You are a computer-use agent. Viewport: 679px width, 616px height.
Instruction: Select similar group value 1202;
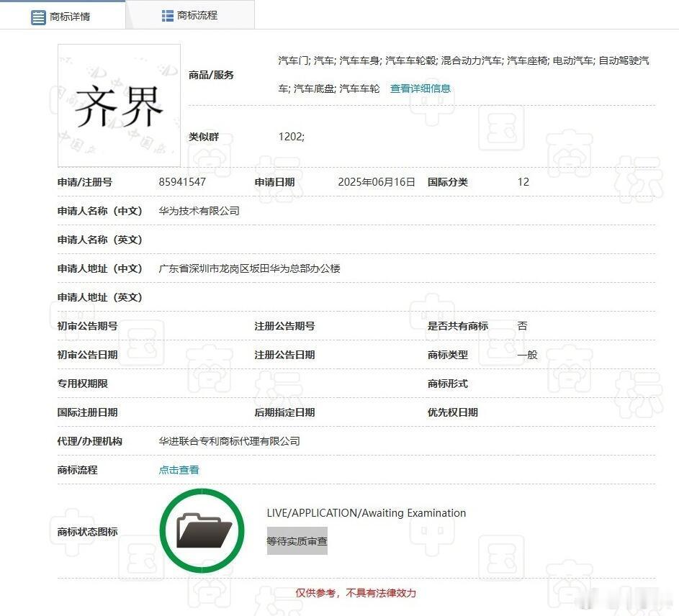(x=292, y=137)
